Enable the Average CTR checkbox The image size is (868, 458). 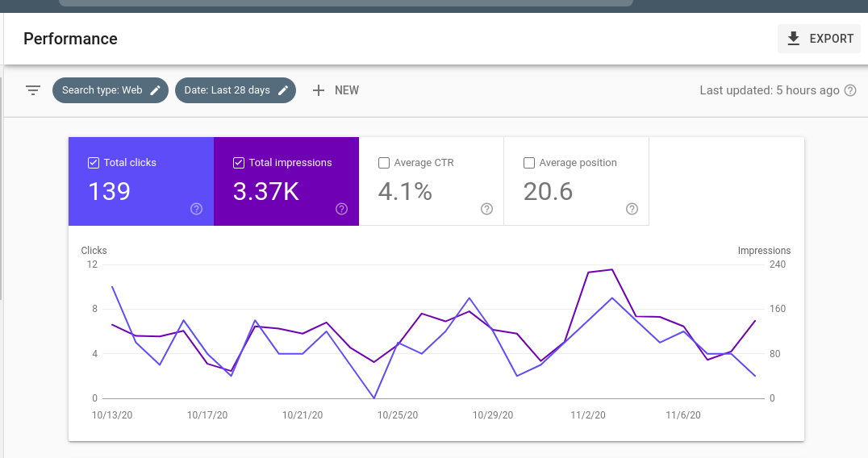[x=384, y=163]
